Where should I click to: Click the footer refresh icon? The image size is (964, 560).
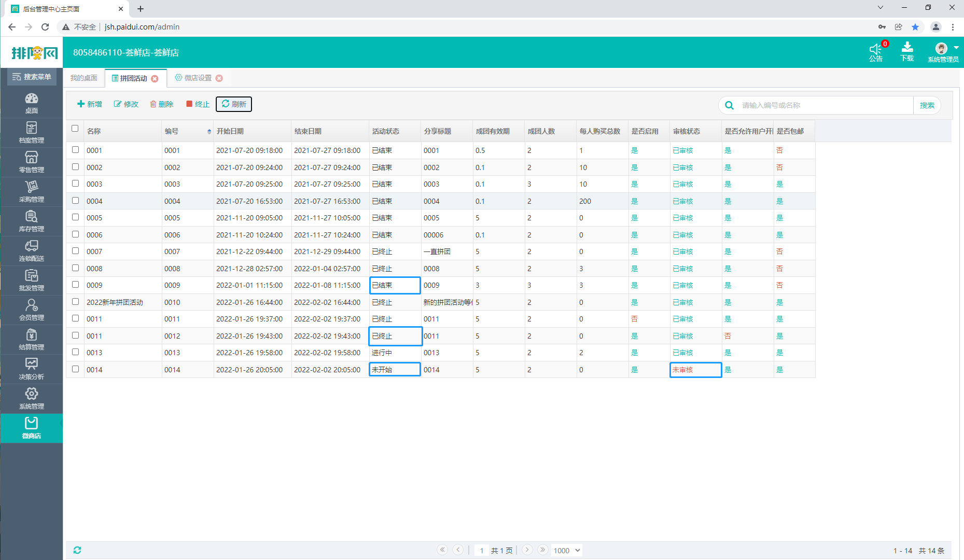point(77,550)
